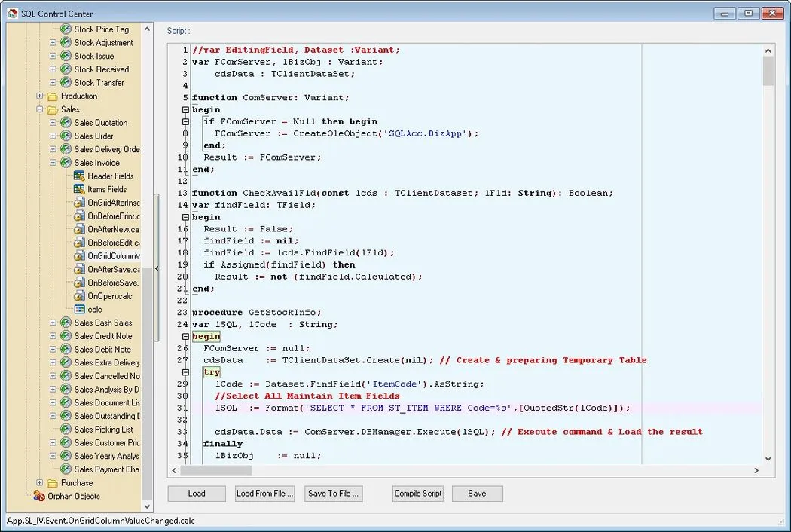Click code line 31 with SELECT statement

[x=423, y=408]
